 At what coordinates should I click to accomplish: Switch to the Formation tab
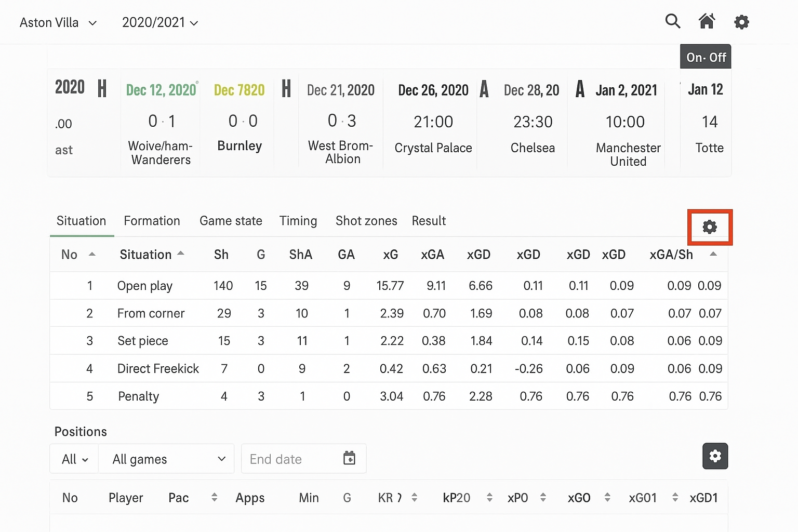[152, 221]
